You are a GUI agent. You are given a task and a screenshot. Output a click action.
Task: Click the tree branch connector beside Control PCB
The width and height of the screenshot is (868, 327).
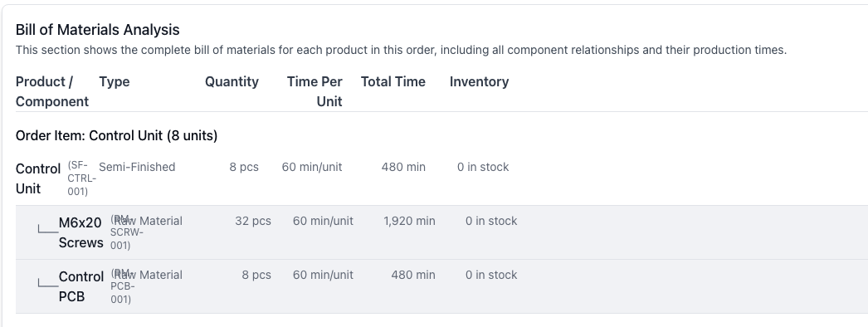click(48, 283)
